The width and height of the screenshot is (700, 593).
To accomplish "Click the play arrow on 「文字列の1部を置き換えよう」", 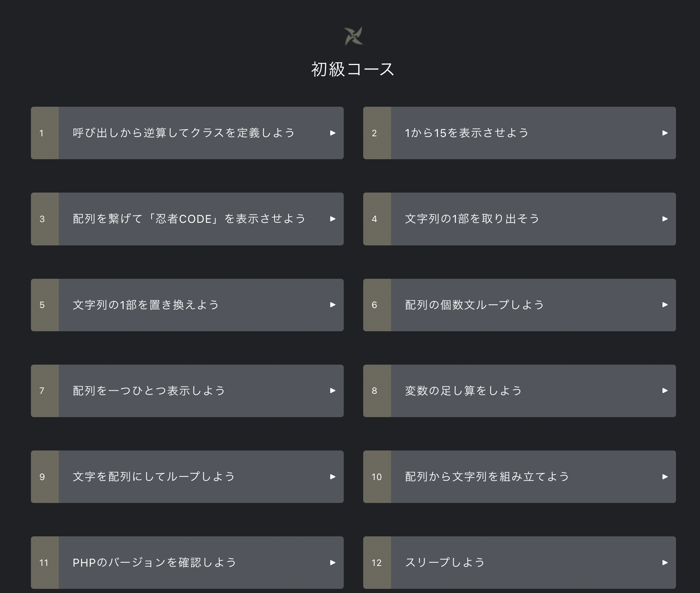I will point(333,305).
